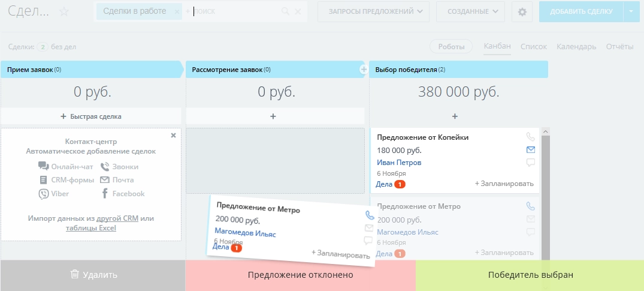Click email icon on the dragged Метро card
This screenshot has width=644, height=291.
click(x=369, y=228)
